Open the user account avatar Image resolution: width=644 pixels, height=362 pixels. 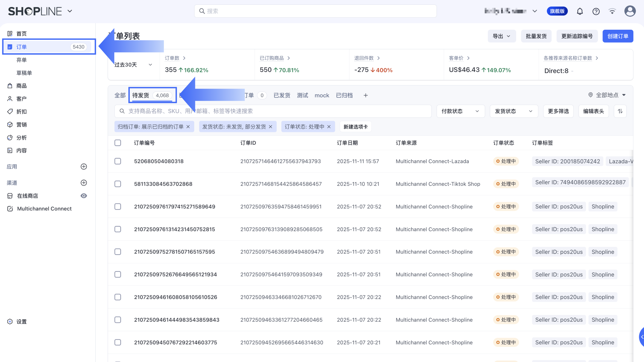pos(630,11)
